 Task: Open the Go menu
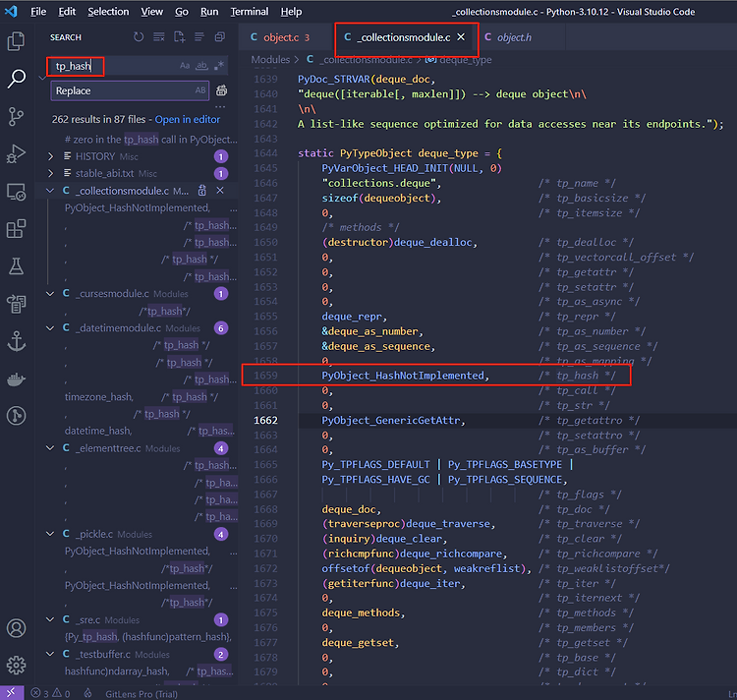pos(182,11)
